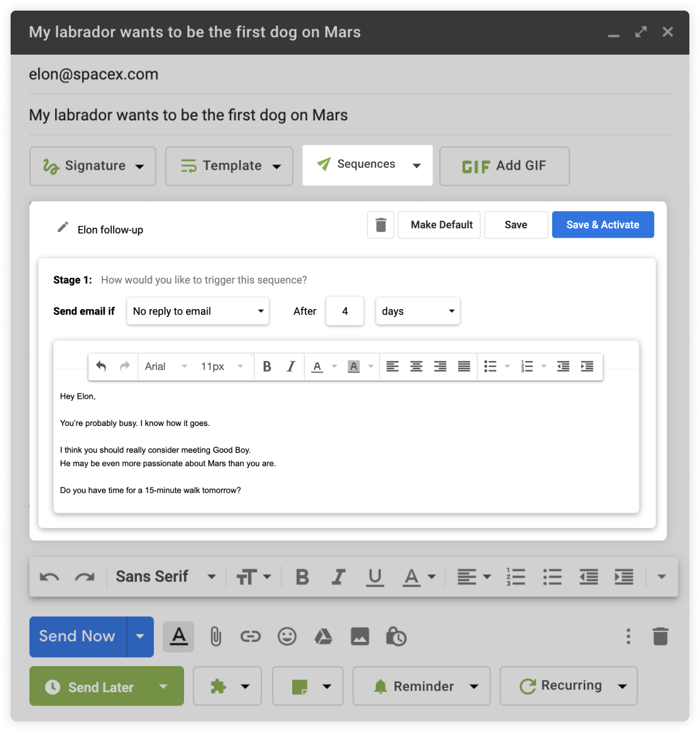Discard the draft using bottom trash icon
700x732 pixels.
(x=660, y=636)
